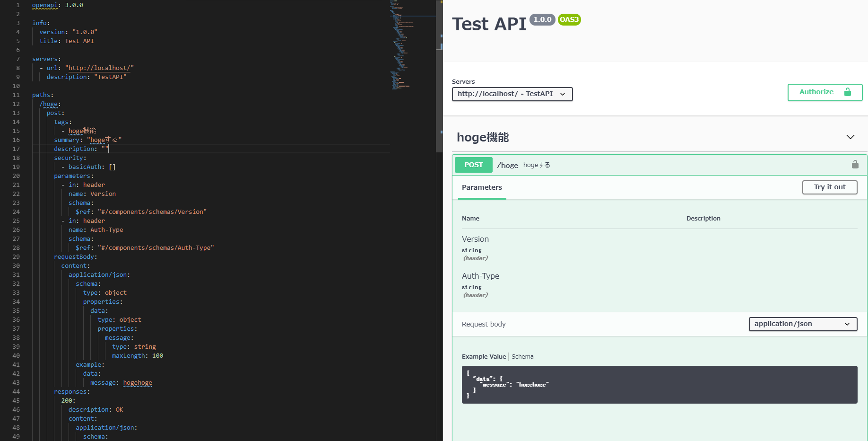The width and height of the screenshot is (868, 441).
Task: Click the /hoge path text in Swagger
Action: pos(508,165)
